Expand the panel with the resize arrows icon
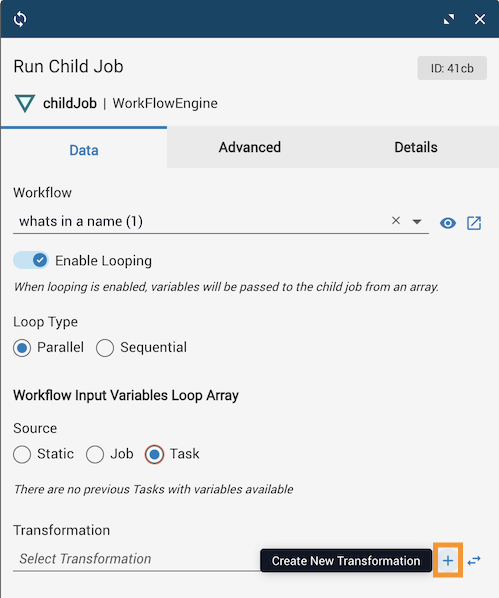Screen dimensions: 499x598 [449, 19]
